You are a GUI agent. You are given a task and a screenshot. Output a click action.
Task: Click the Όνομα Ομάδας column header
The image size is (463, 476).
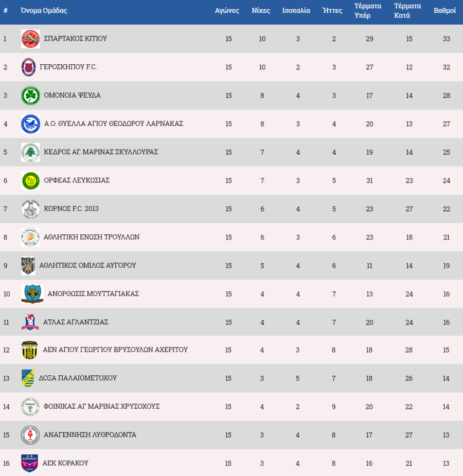tap(44, 11)
